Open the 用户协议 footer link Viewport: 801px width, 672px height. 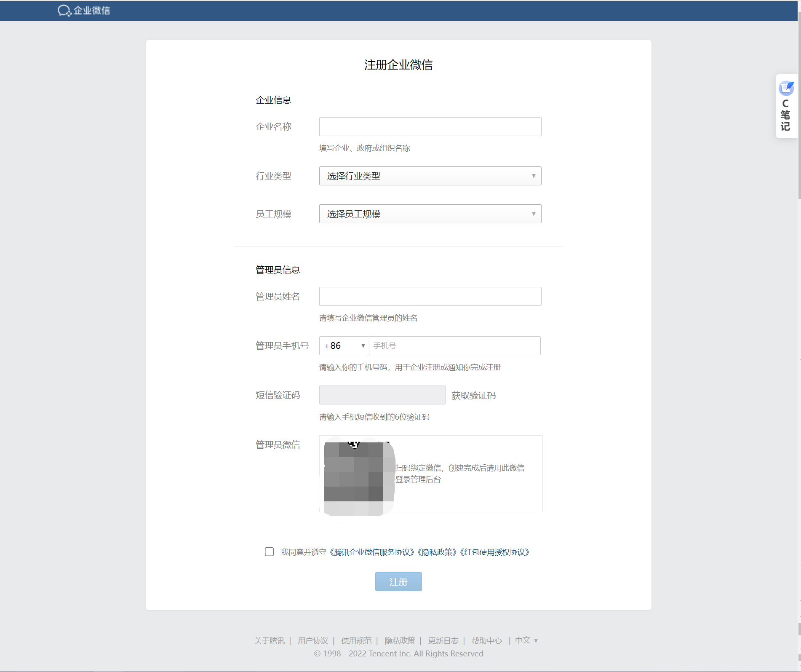[x=312, y=640]
